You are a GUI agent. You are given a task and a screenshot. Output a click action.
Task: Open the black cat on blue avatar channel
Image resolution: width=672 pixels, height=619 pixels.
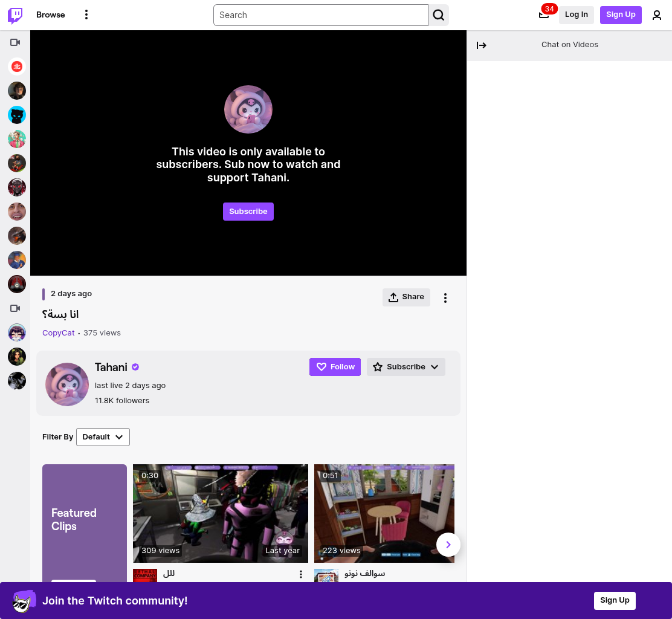17,115
